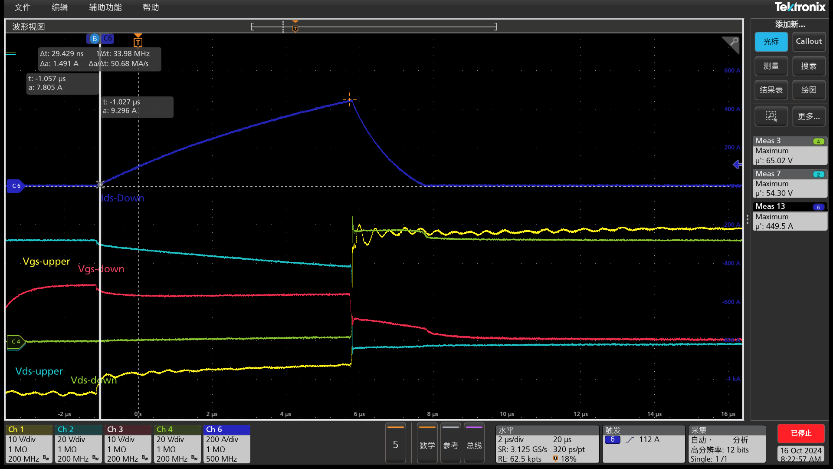Open the 编辑 (Edit) menu
Image resolution: width=833 pixels, height=469 pixels.
(x=60, y=7)
